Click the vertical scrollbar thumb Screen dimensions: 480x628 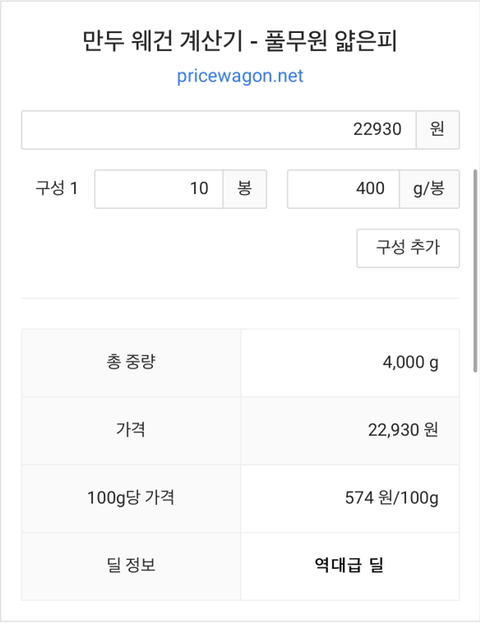click(x=476, y=271)
